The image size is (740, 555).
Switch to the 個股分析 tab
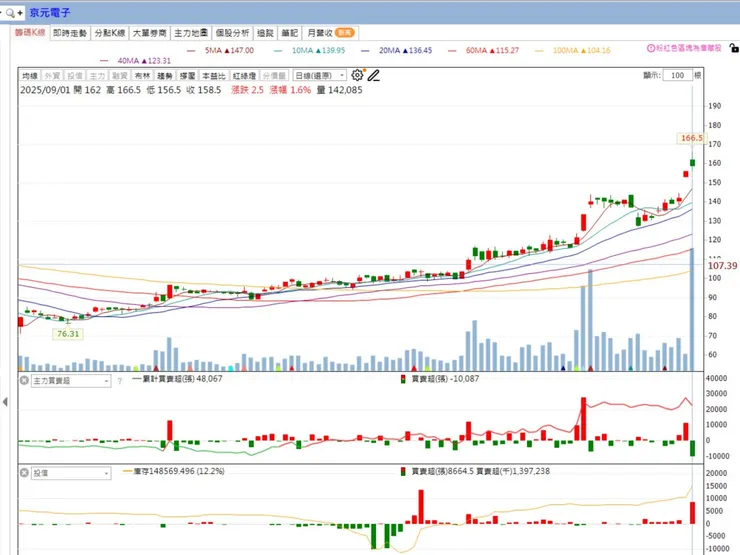[232, 33]
